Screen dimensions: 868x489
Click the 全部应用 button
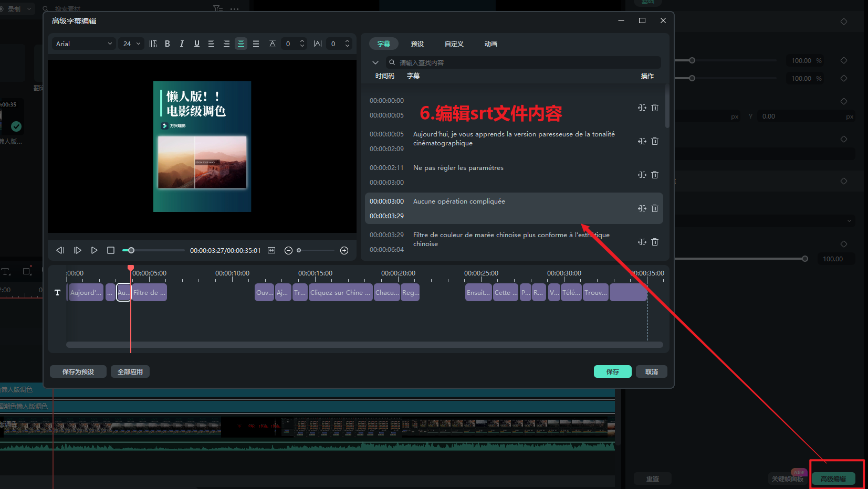(130, 371)
